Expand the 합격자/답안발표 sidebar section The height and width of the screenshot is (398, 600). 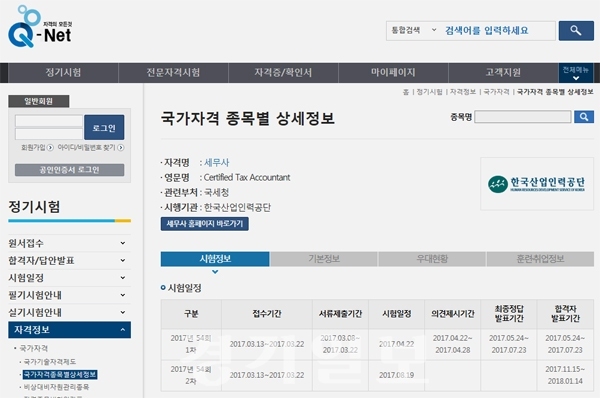[69, 261]
